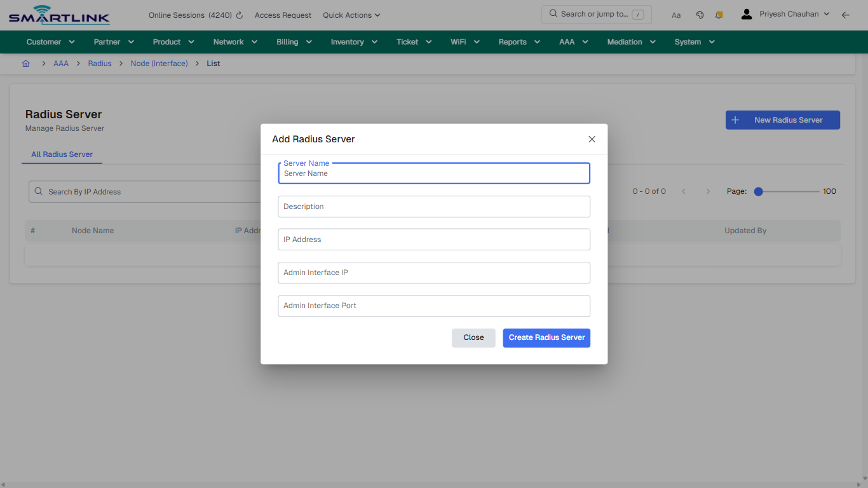868x488 pixels.
Task: Collapse sidebar using the back arrow icon
Action: point(846,14)
